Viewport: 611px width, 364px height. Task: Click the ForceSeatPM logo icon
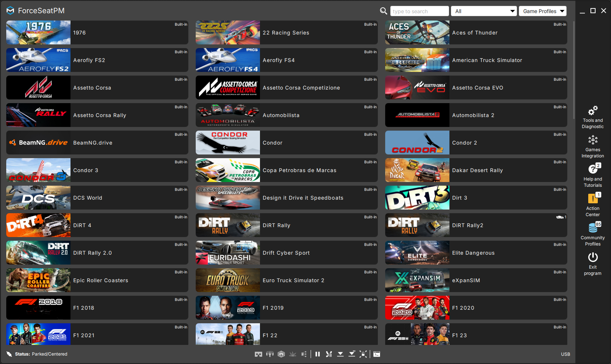(10, 11)
